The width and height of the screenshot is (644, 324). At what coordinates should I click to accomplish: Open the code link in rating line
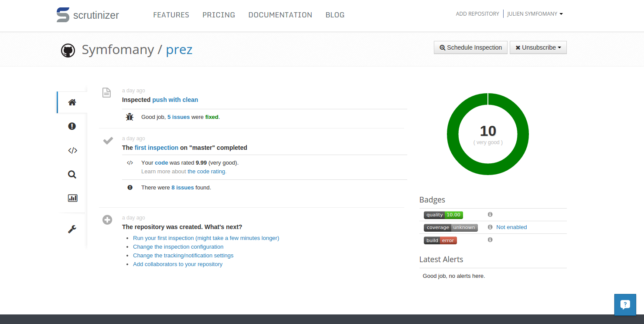pos(161,163)
